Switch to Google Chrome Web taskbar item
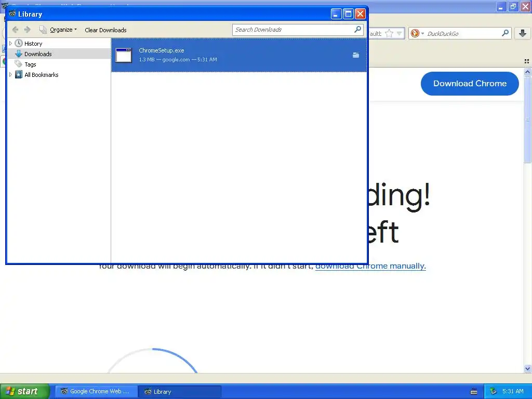The height and width of the screenshot is (399, 532). click(x=96, y=392)
